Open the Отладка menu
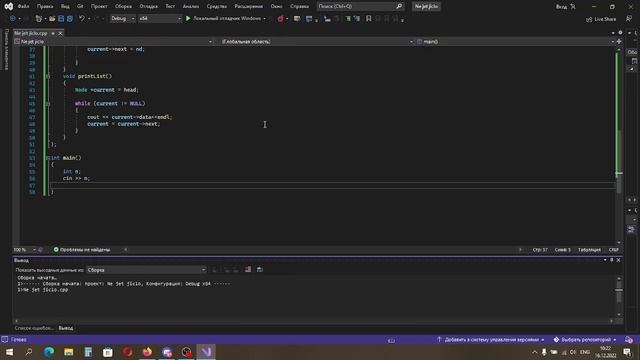 [x=149, y=7]
